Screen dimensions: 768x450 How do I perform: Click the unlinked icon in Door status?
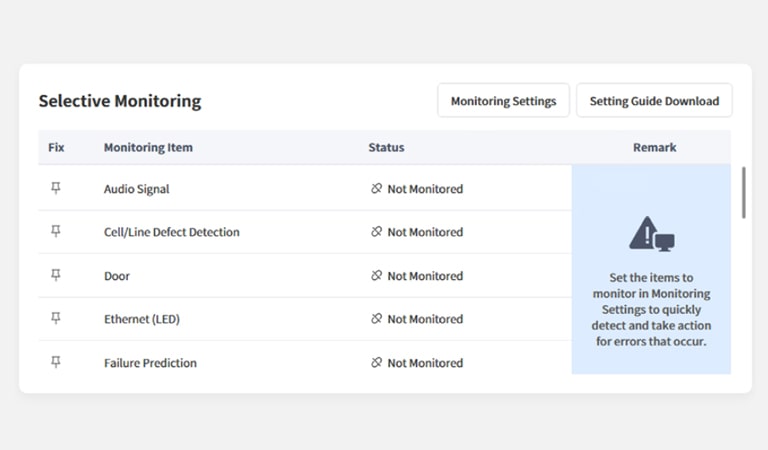click(376, 276)
